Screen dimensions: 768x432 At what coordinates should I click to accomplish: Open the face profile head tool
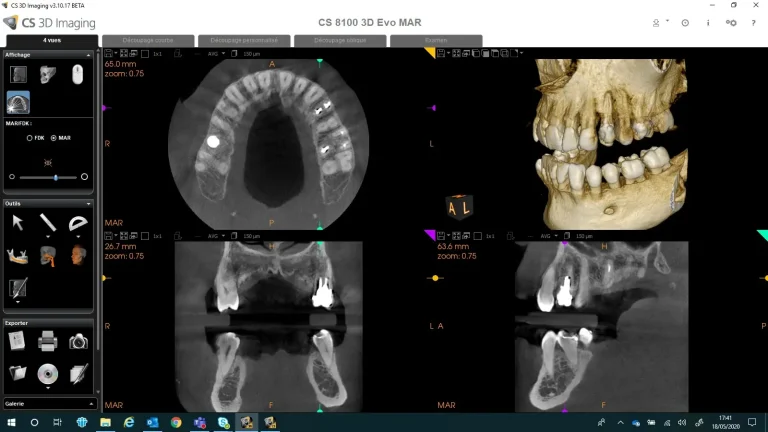click(78, 256)
